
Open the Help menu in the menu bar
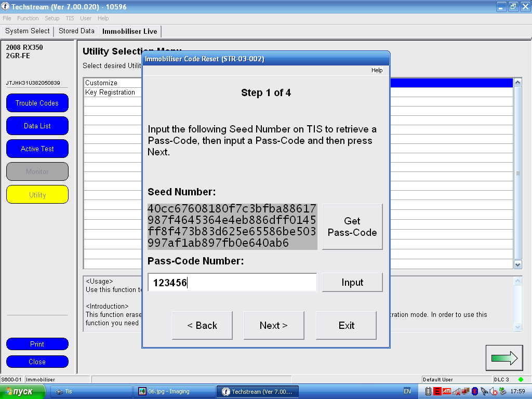(x=103, y=18)
